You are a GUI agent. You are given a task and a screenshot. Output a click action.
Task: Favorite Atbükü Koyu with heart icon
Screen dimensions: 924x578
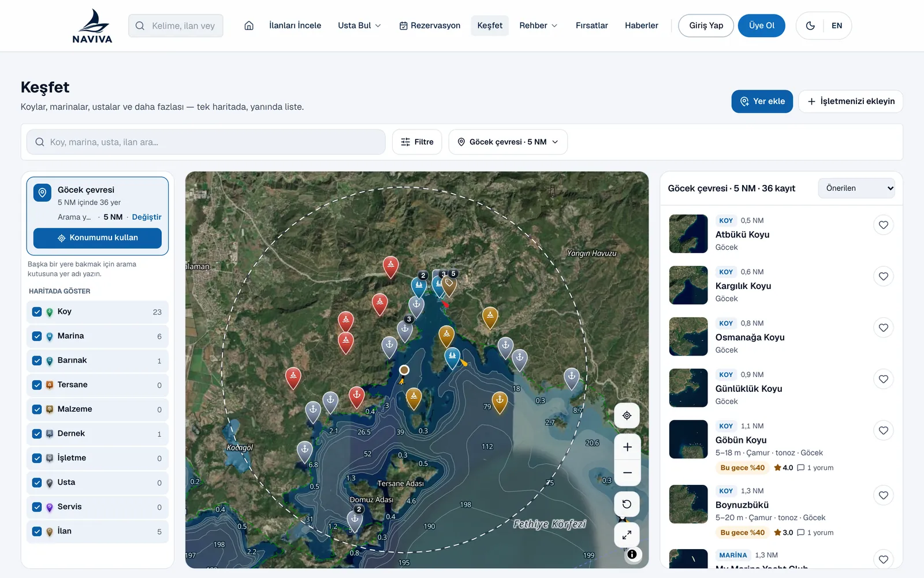click(x=883, y=225)
